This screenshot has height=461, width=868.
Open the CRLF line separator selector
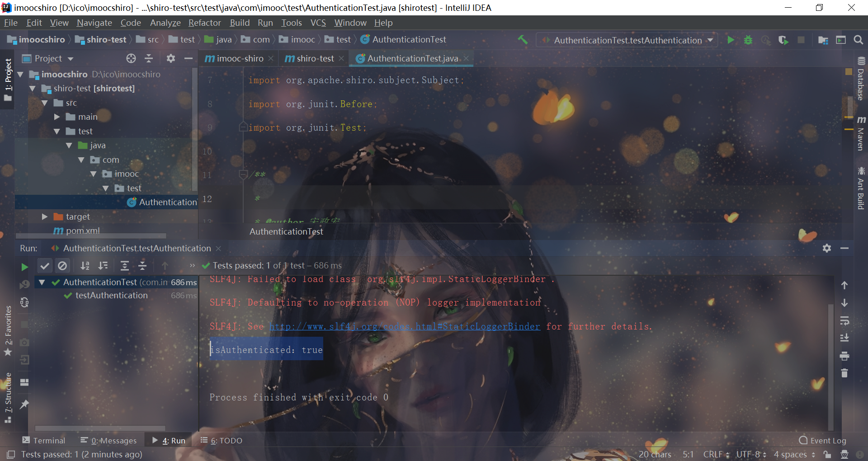coord(716,454)
